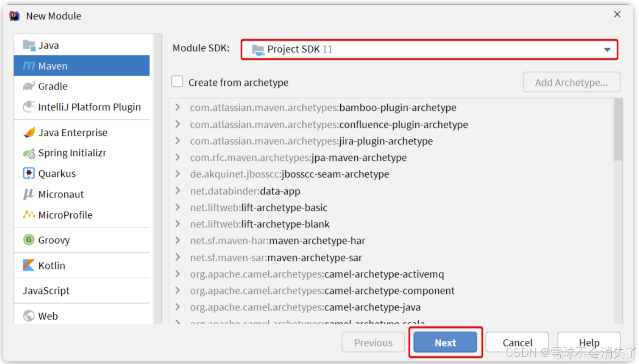Select JavaScript module type
This screenshot has width=639, height=364.
82,291
